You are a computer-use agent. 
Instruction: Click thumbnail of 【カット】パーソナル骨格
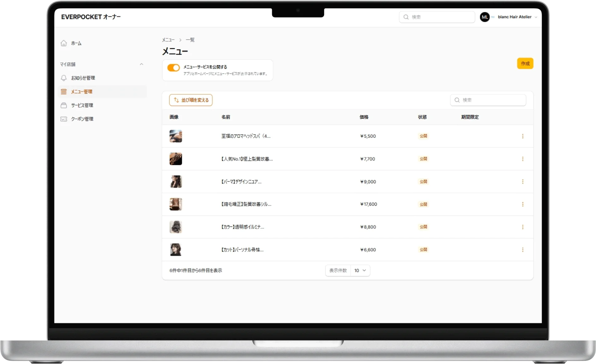pyautogui.click(x=176, y=250)
